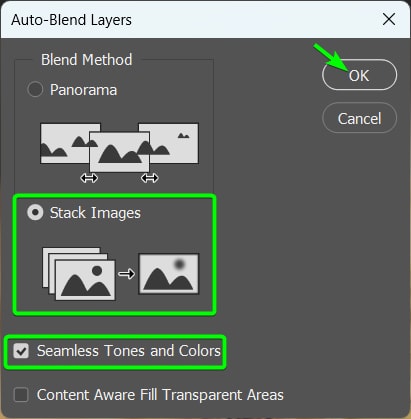Select the Panorama radio button

coord(35,89)
